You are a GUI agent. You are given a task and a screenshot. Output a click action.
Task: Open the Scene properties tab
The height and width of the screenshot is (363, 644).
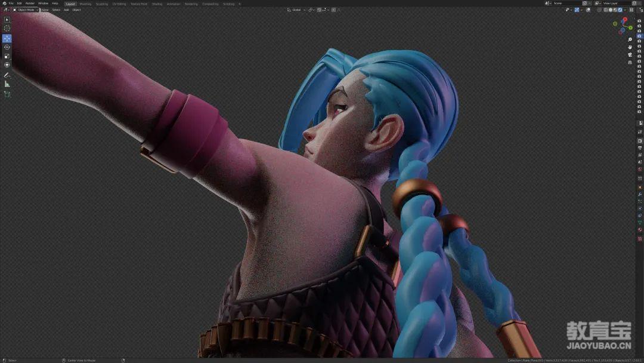[x=640, y=162]
